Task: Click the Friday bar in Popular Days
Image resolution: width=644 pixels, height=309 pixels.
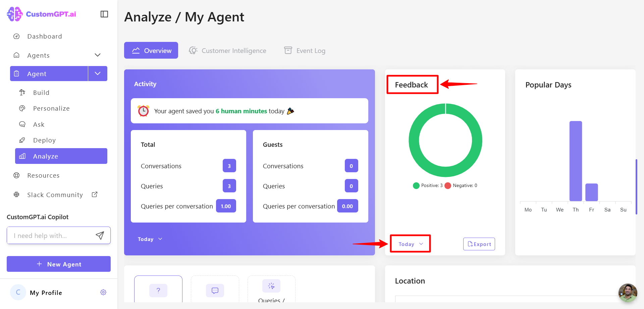Action: [x=592, y=192]
